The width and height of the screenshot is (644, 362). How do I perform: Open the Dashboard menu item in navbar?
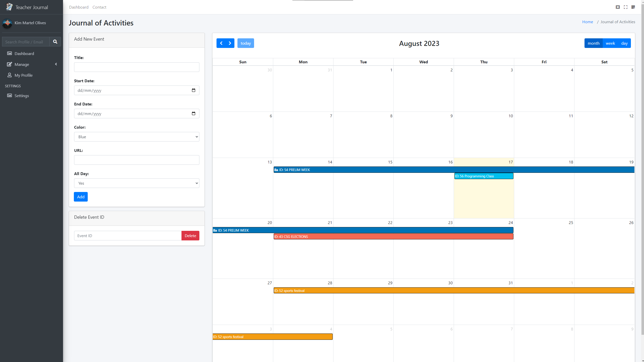[78, 7]
